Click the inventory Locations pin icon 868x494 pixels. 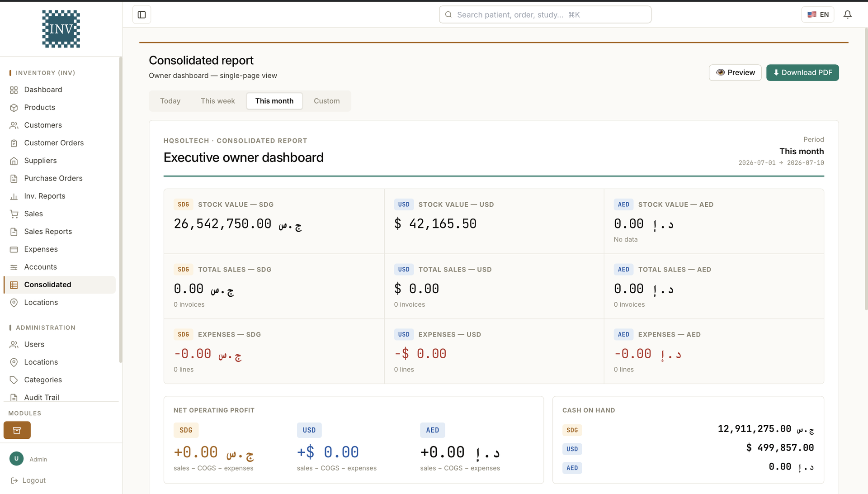pos(14,303)
